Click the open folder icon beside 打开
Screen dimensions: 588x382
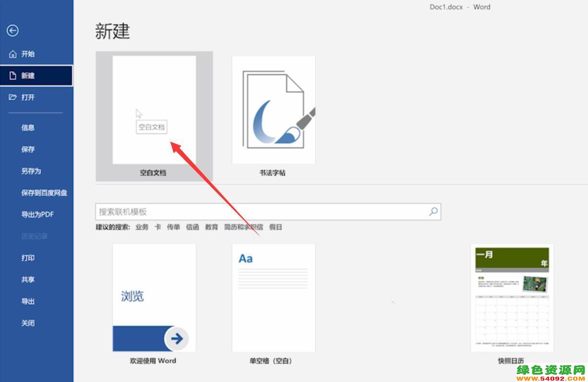point(13,97)
